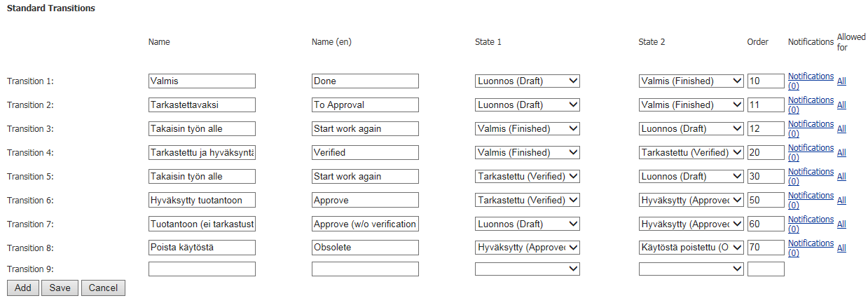
Task: Click the All link for Transition 3
Action: click(841, 129)
